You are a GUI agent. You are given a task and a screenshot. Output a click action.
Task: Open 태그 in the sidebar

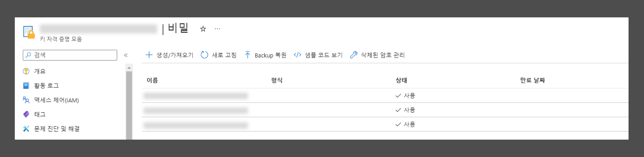pyautogui.click(x=40, y=114)
